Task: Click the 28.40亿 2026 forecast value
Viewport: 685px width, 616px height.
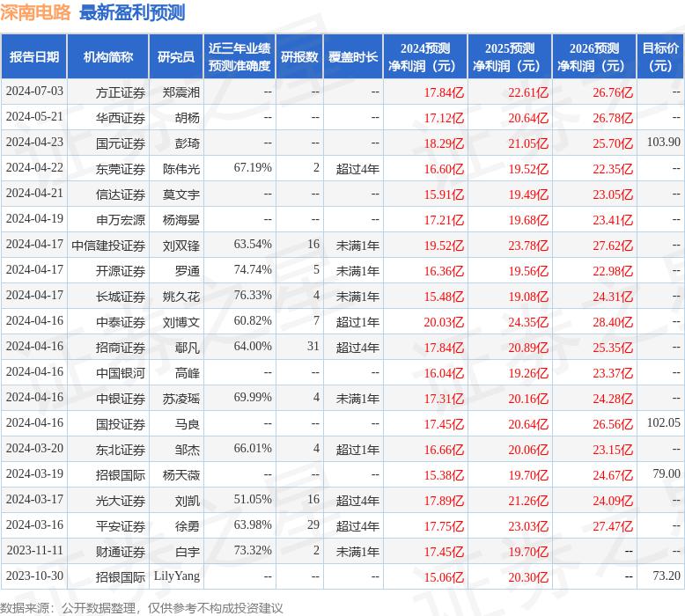Action: tap(613, 321)
